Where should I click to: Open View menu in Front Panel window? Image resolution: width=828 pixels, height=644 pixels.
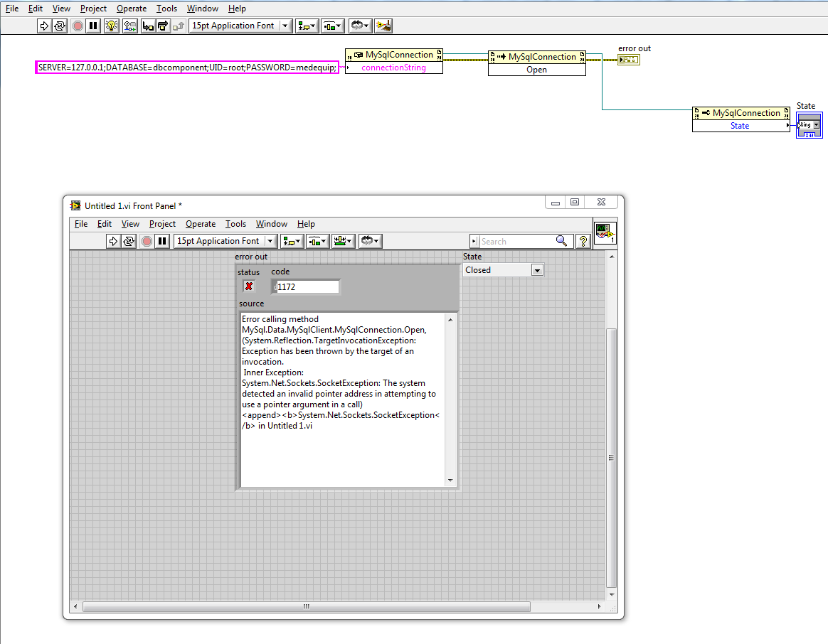[x=130, y=224]
